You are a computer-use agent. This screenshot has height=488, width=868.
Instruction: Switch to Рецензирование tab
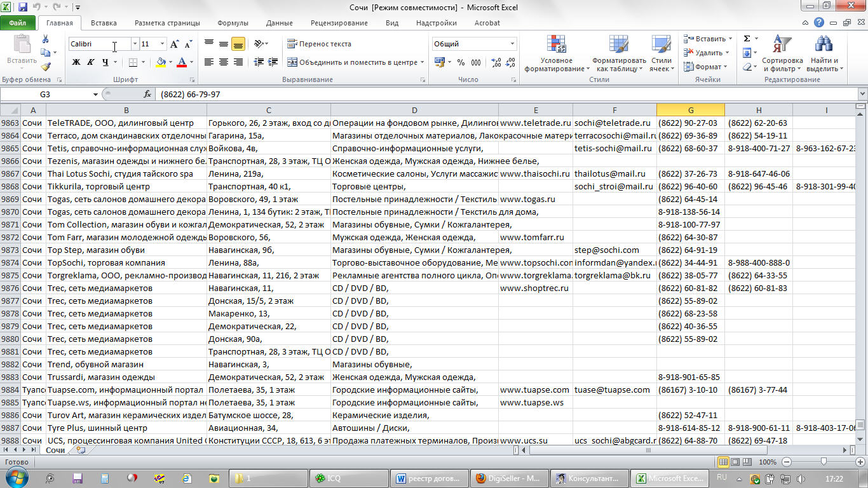339,23
